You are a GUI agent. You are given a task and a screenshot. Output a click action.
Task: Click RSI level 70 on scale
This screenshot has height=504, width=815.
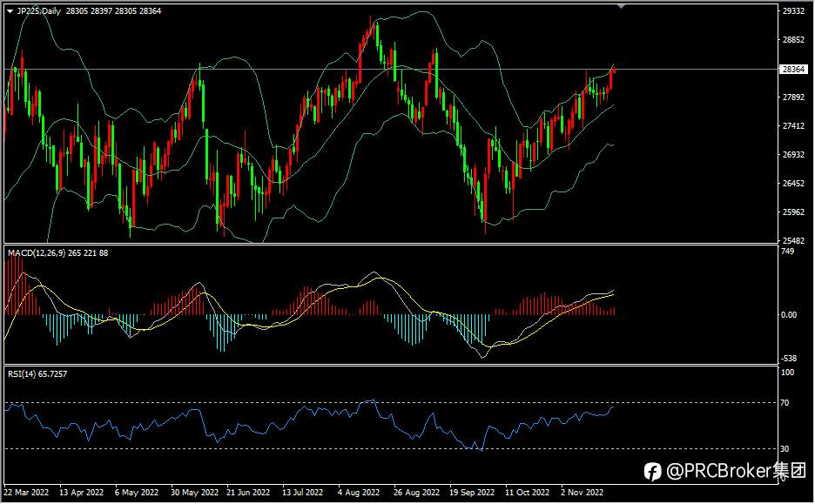click(785, 403)
